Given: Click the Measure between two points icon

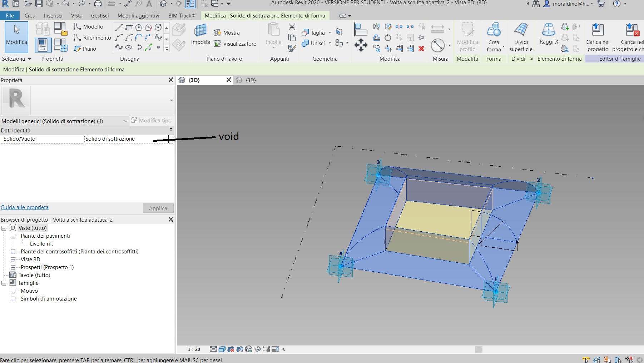Looking at the screenshot, I should pyautogui.click(x=437, y=29).
